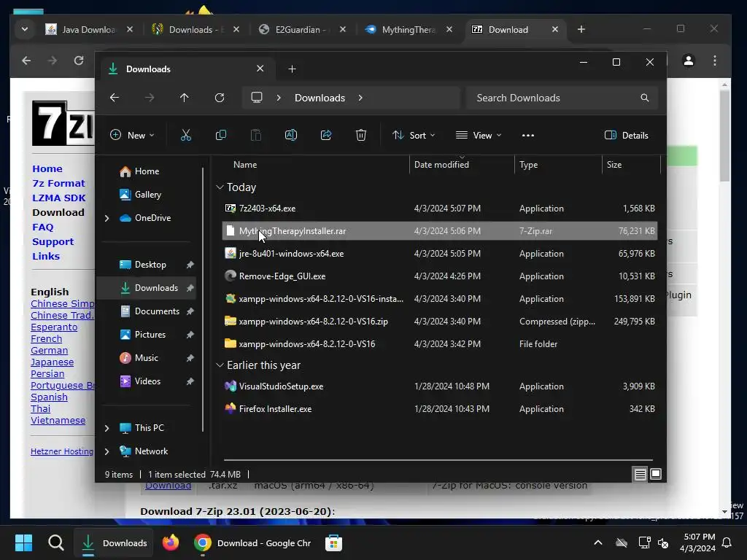Go back in File Explorer

pyautogui.click(x=115, y=98)
